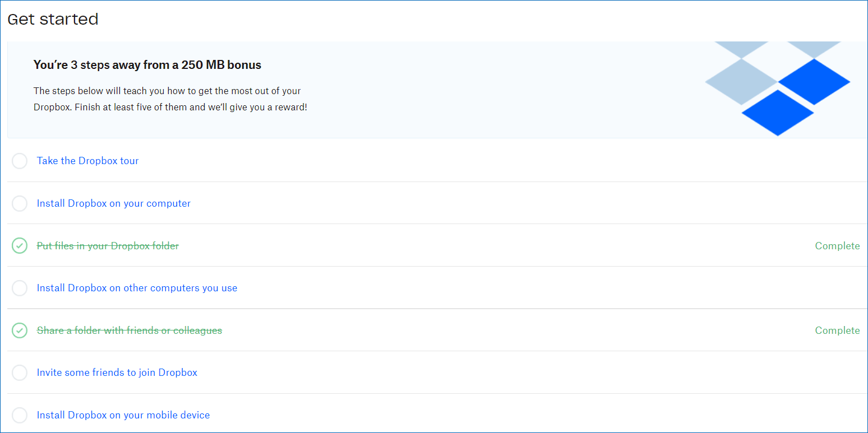Viewport: 868px width, 433px height.
Task: Click 'Install Dropbox on your mobile device'
Action: coord(123,415)
